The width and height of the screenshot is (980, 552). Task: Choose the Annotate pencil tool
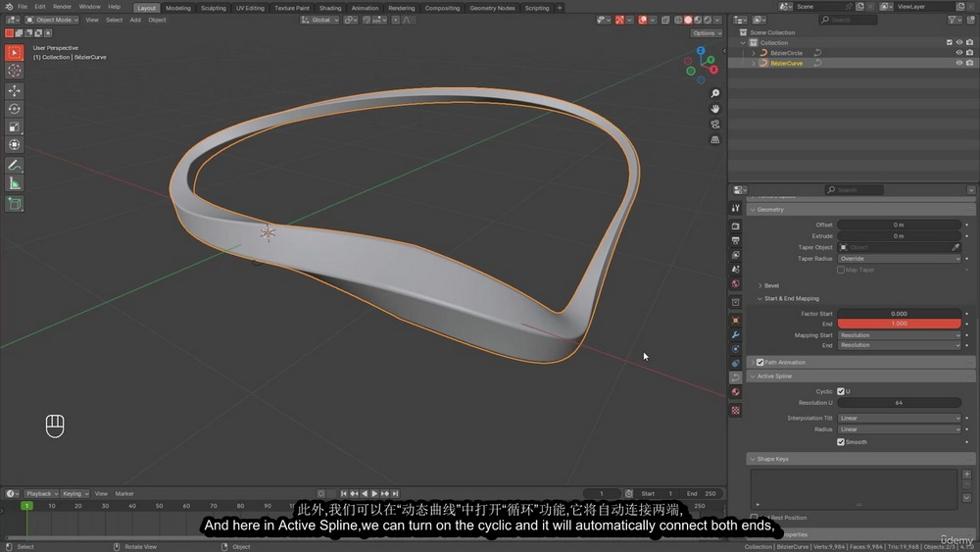pos(14,166)
